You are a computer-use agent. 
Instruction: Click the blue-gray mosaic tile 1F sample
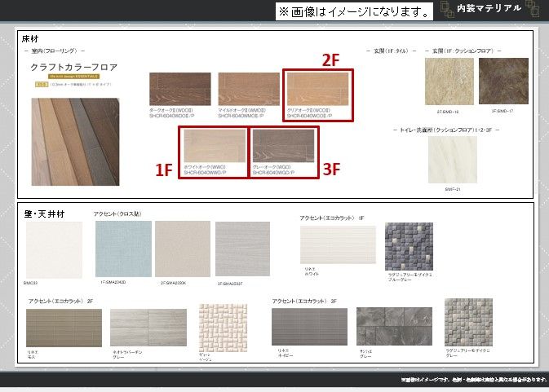[409, 246]
